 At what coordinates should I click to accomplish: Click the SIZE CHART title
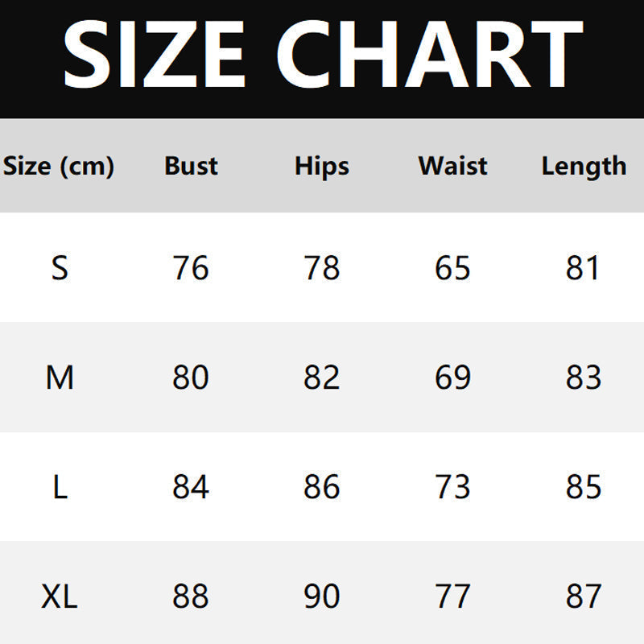coord(322,53)
